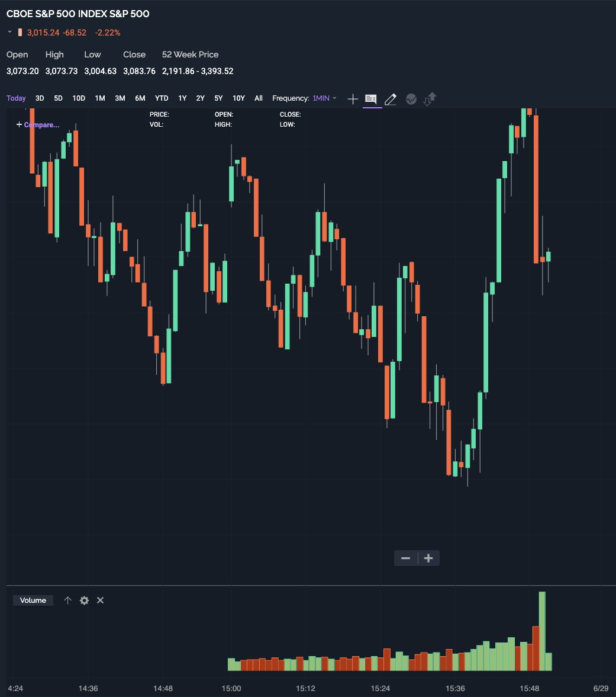Image resolution: width=616 pixels, height=697 pixels.
Task: Click the 15:24 time axis label
Action: point(380,688)
